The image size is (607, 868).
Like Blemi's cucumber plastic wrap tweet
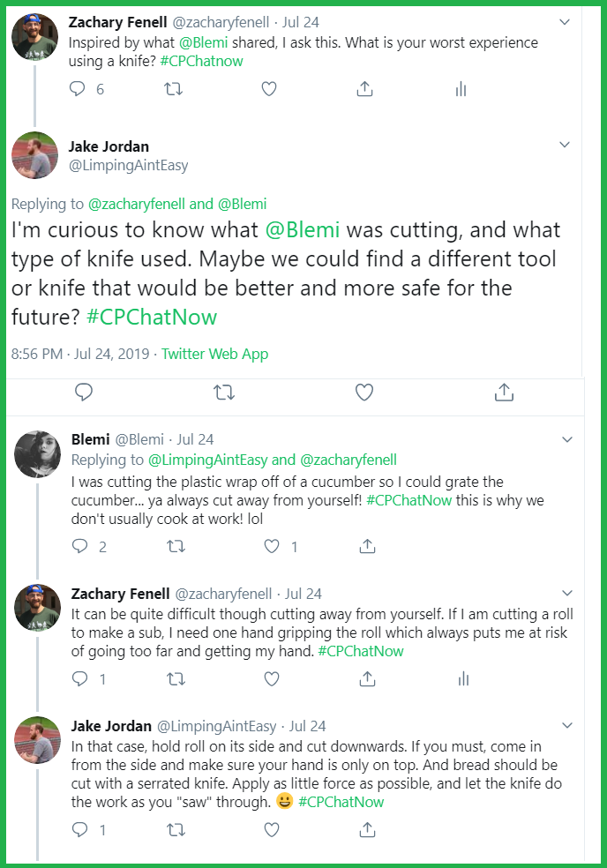(273, 547)
